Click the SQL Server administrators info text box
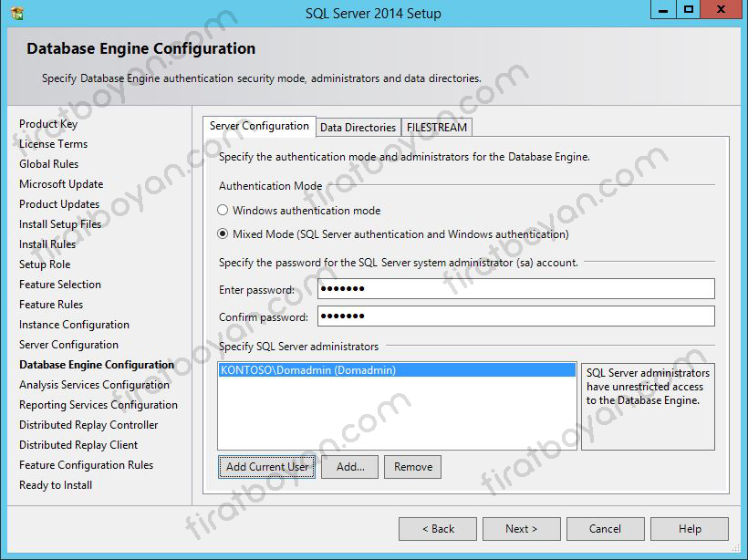This screenshot has height=560, width=748. [x=648, y=407]
